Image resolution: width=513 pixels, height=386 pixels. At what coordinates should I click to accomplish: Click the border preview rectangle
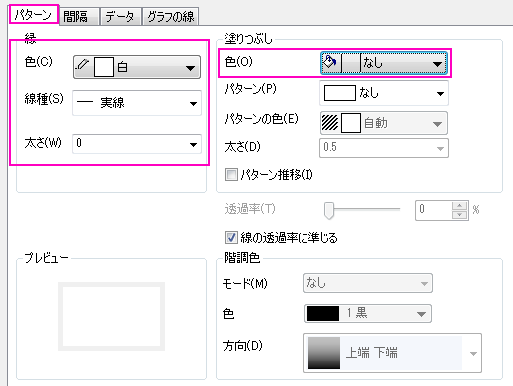111,316
